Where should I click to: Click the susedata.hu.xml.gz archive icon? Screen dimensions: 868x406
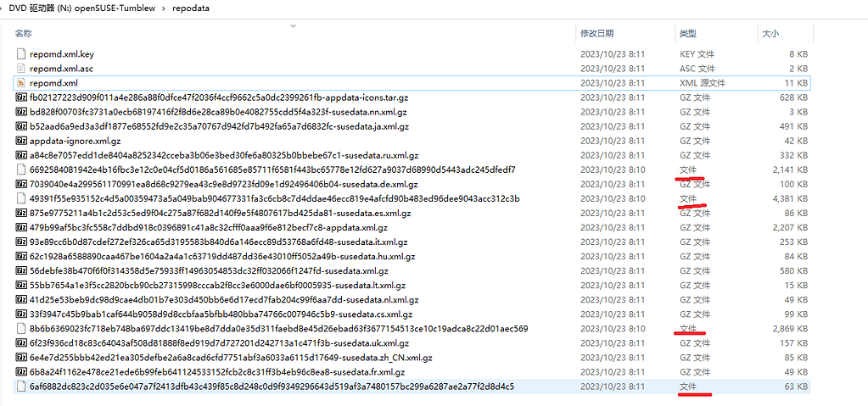click(x=21, y=256)
